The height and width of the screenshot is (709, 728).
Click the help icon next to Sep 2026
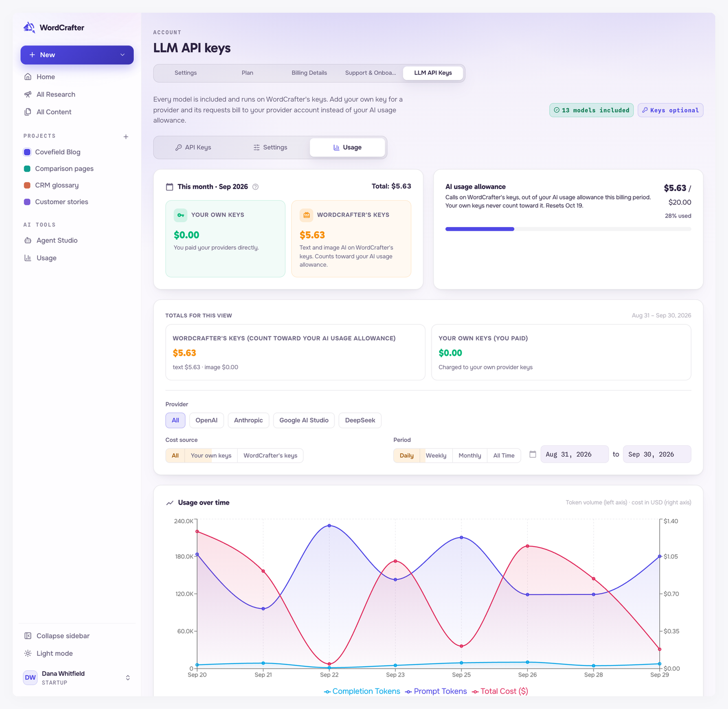click(x=256, y=187)
